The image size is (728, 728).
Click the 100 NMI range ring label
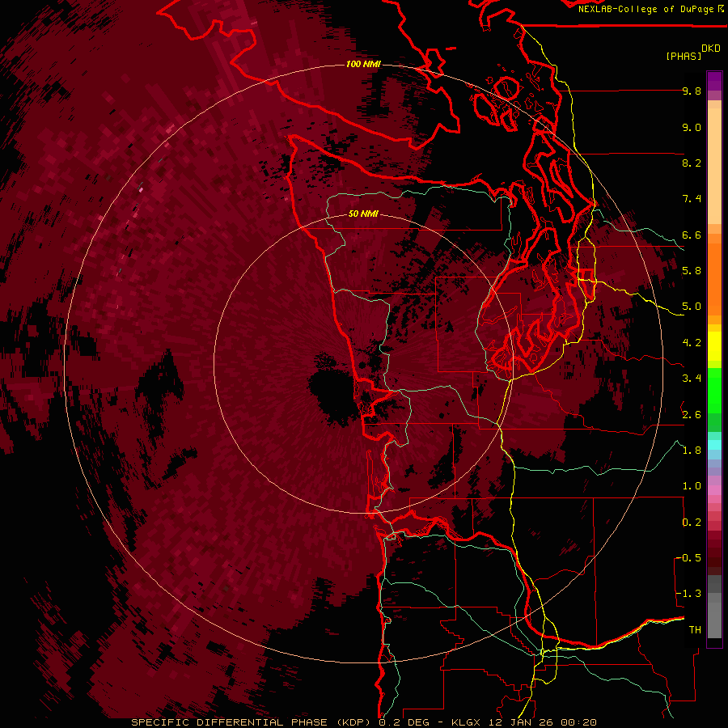click(362, 64)
